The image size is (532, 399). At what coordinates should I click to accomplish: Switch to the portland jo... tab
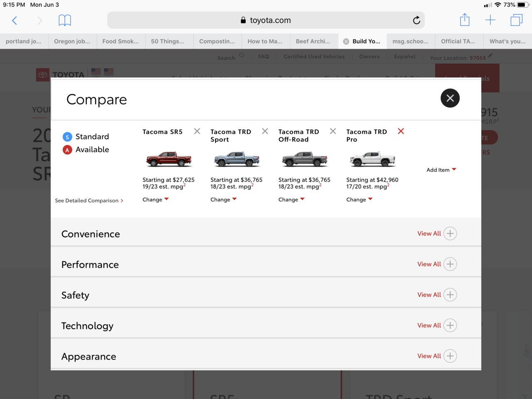tap(24, 41)
